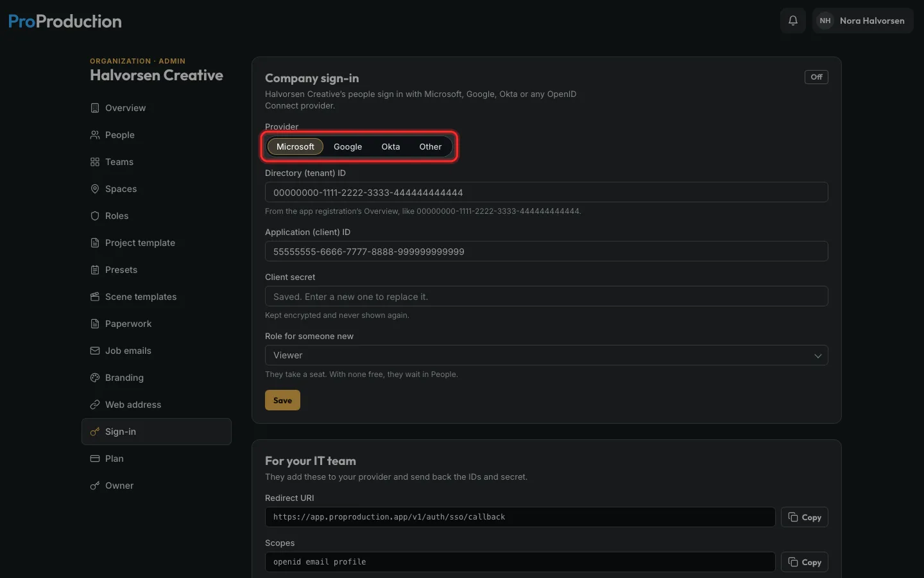Open the notifications bell
The height and width of the screenshot is (578, 924).
(x=793, y=21)
